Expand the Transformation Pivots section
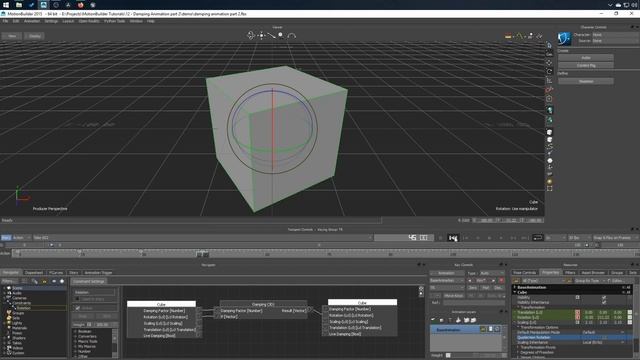 [x=518, y=347]
